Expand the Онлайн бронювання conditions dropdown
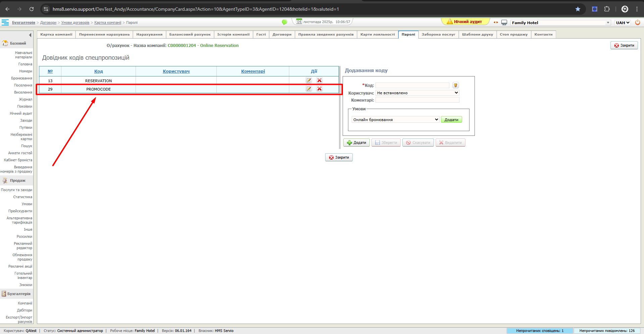The width and height of the screenshot is (644, 334). [x=395, y=120]
